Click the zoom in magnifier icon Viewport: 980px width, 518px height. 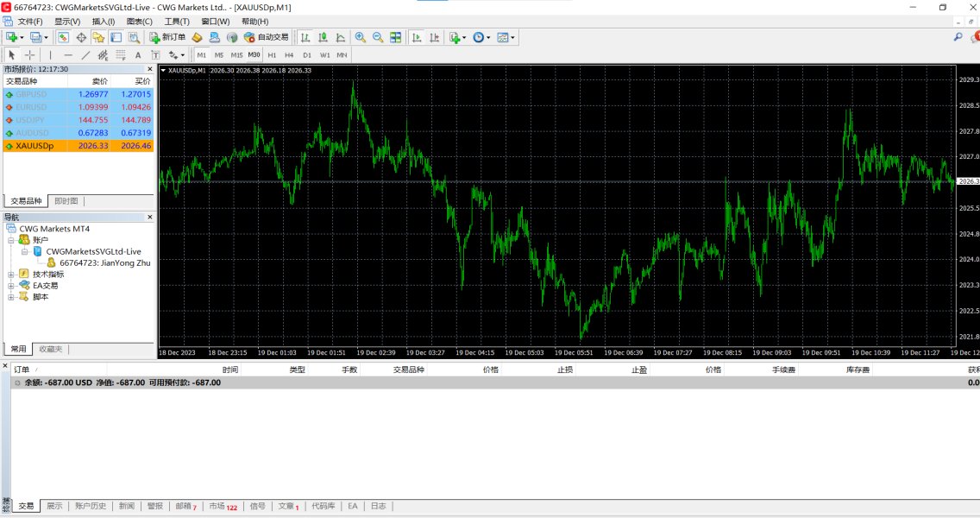click(x=360, y=37)
